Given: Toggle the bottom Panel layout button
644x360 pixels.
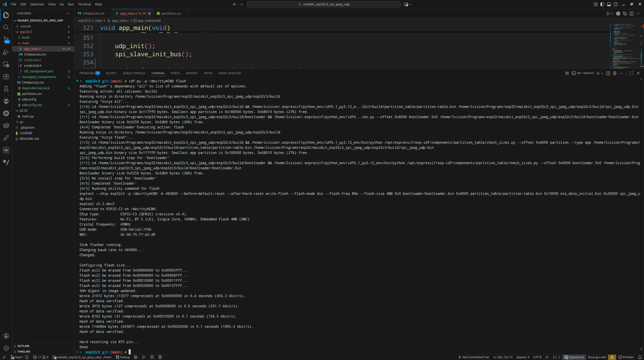Looking at the screenshot, I should 609,4.
